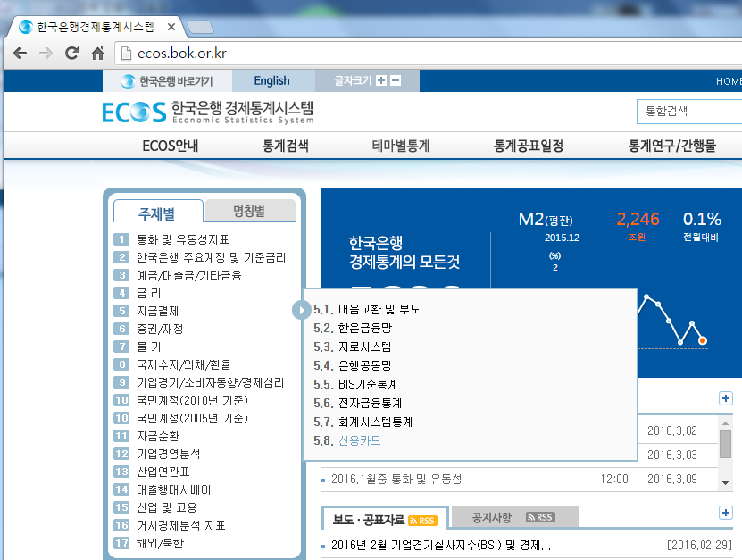Image resolution: width=742 pixels, height=560 pixels.
Task: Click the browser home icon
Action: coord(97,54)
